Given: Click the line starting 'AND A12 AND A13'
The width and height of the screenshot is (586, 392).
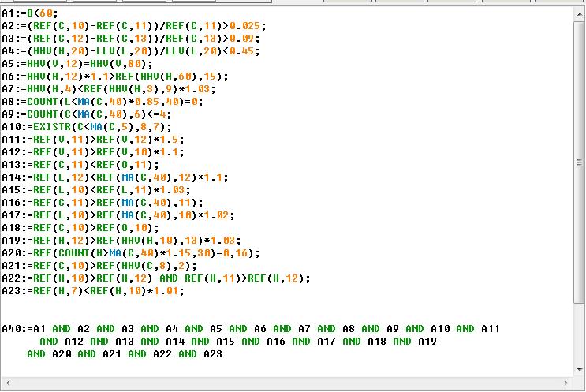Looking at the screenshot, I should pyautogui.click(x=238, y=342).
